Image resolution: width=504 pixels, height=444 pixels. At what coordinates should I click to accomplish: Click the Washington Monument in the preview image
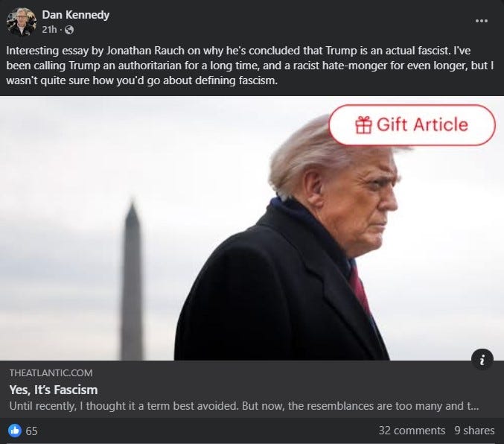click(132, 280)
